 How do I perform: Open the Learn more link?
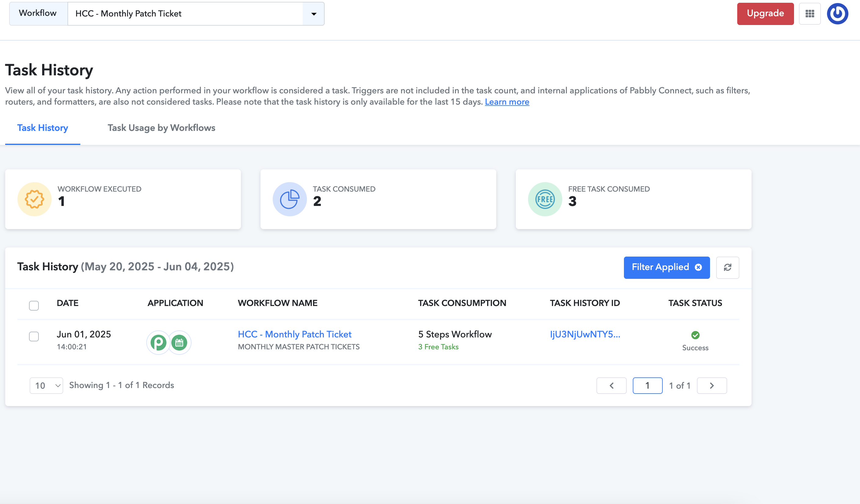click(507, 102)
